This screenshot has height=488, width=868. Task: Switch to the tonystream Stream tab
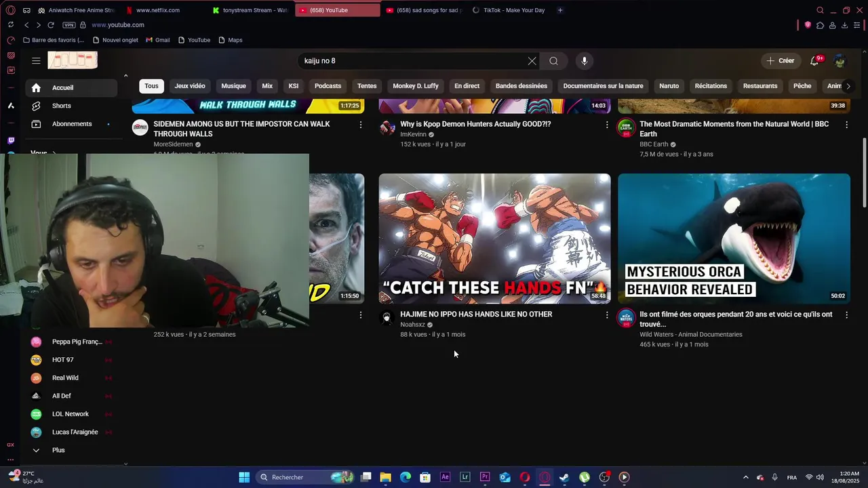250,10
